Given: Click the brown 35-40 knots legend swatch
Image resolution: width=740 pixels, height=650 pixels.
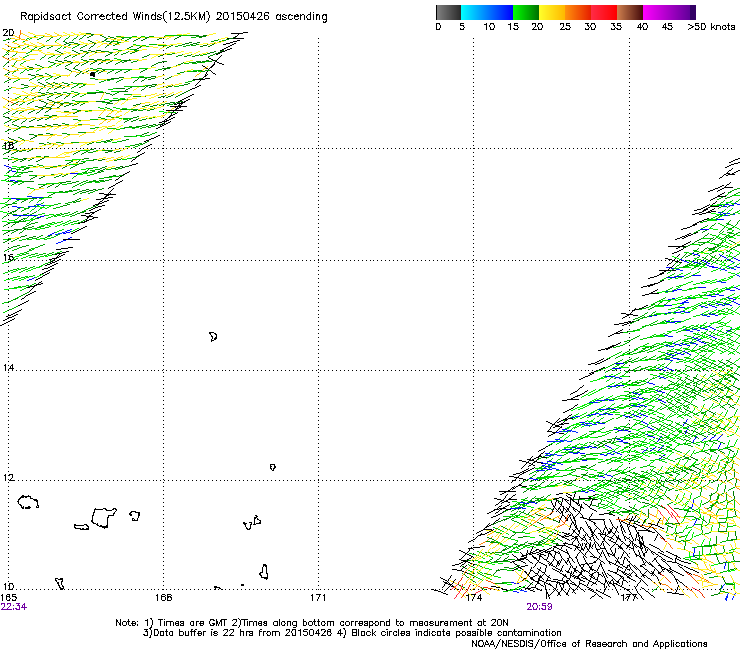Looking at the screenshot, I should (x=630, y=12).
